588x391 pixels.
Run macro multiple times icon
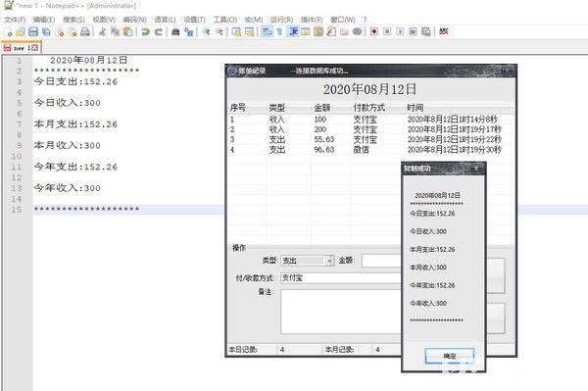pos(413,32)
